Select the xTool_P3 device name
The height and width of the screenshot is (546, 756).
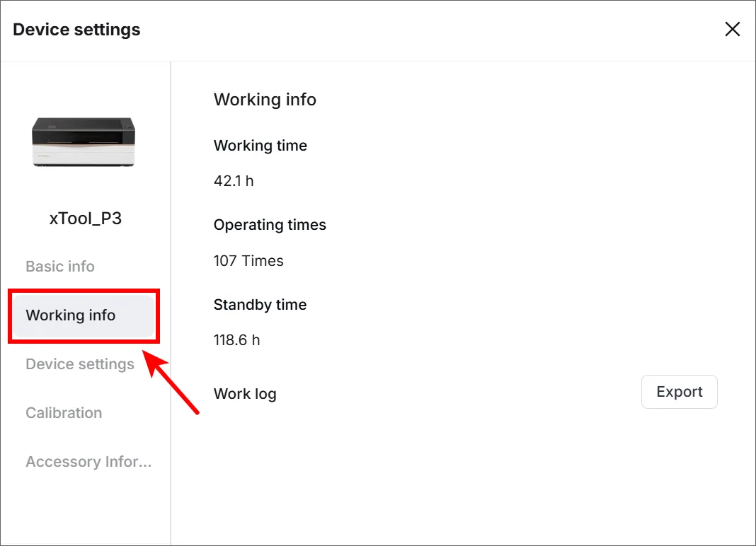tap(86, 219)
